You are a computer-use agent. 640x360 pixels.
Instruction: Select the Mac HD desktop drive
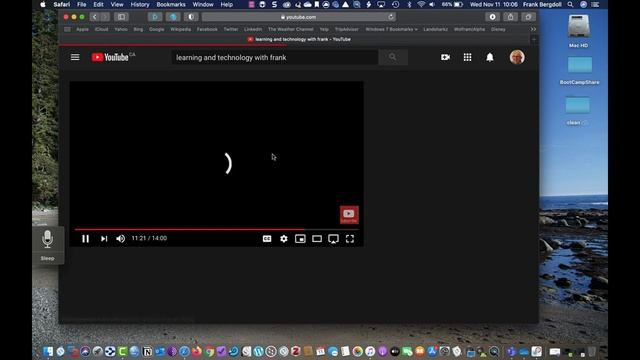578,31
